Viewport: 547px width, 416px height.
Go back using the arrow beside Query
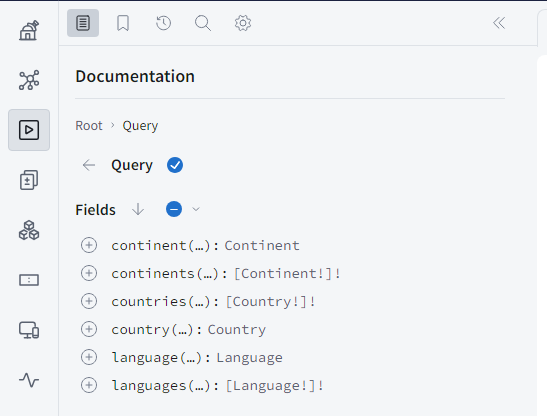(x=89, y=165)
